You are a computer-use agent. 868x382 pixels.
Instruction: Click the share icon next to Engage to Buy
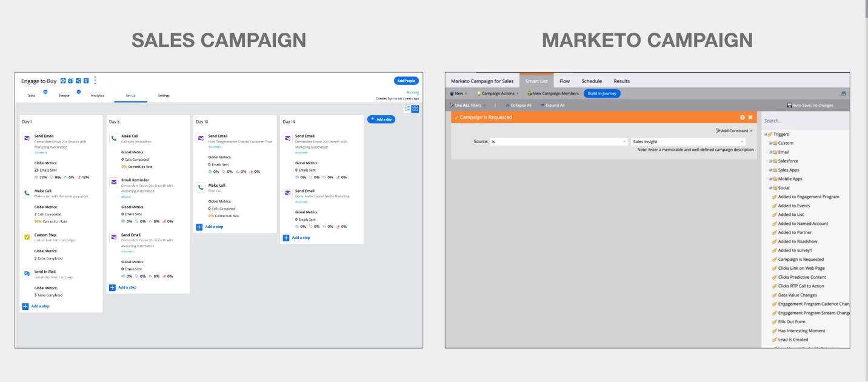(78, 81)
